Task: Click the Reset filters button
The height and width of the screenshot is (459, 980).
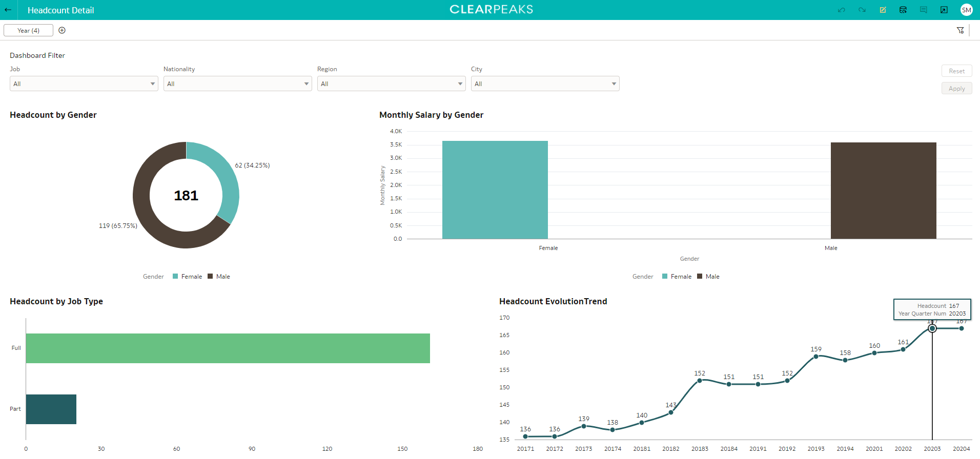Action: tap(956, 71)
